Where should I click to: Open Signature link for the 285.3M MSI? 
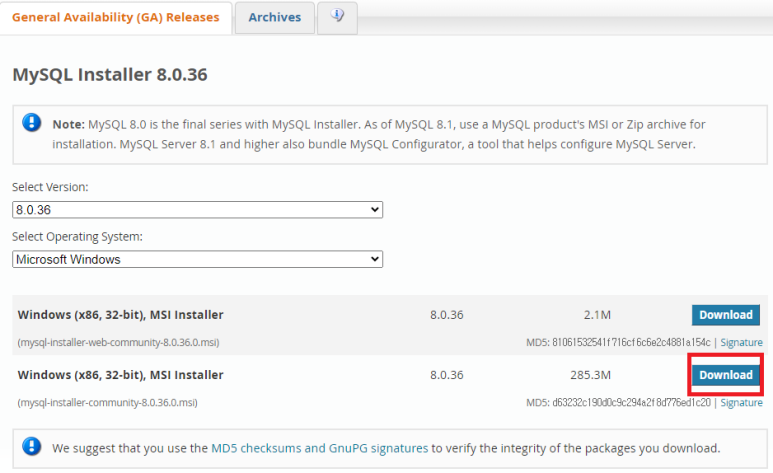tap(741, 402)
